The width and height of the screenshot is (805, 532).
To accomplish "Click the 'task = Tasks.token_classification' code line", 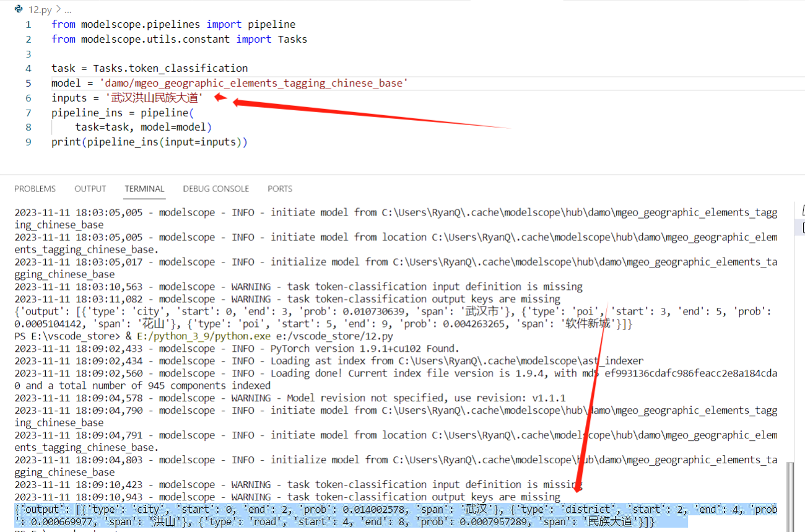I will pos(149,68).
